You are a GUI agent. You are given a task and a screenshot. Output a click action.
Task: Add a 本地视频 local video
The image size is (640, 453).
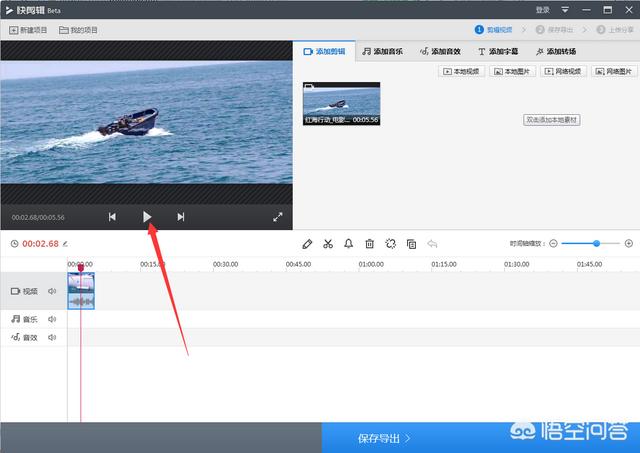[x=462, y=71]
